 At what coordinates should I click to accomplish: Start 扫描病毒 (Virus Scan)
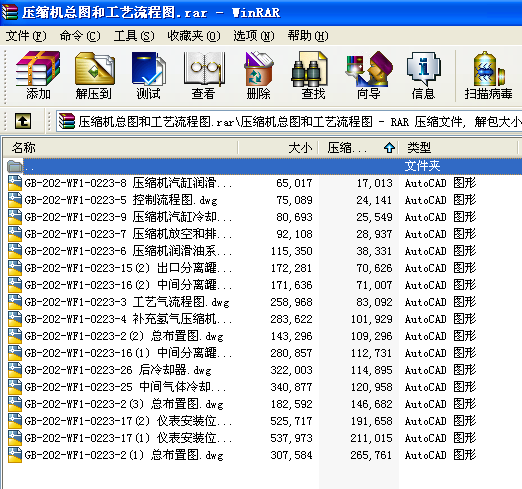tap(488, 75)
